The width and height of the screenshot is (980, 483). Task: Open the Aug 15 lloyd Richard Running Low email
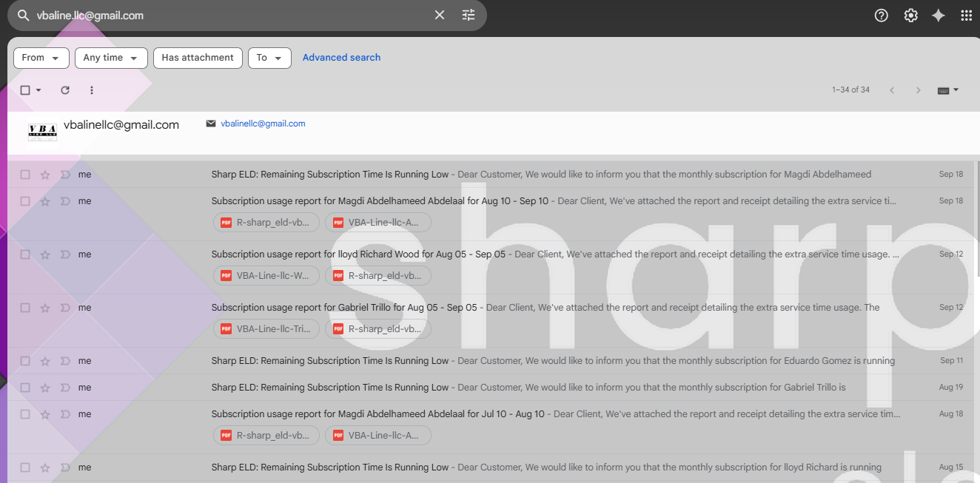point(490,467)
